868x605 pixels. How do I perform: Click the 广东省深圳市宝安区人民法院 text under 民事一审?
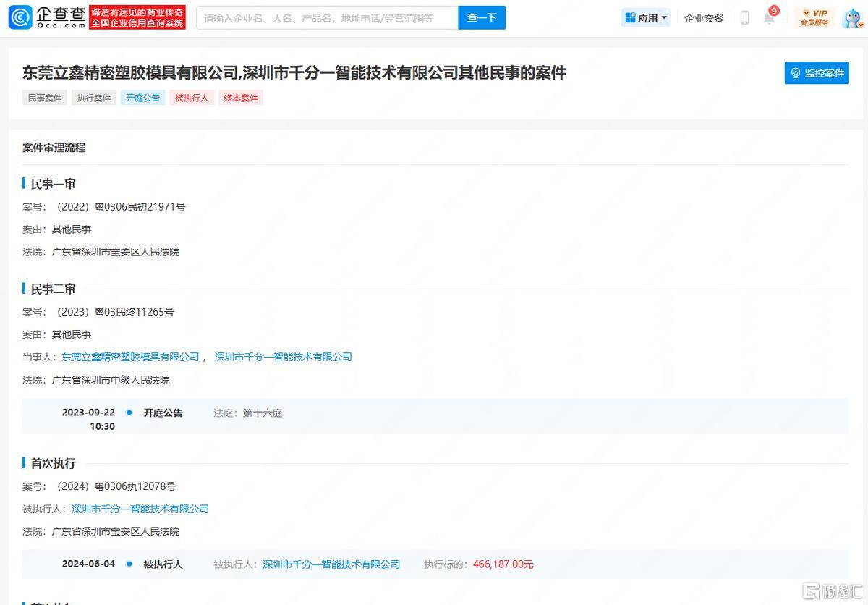(x=116, y=252)
